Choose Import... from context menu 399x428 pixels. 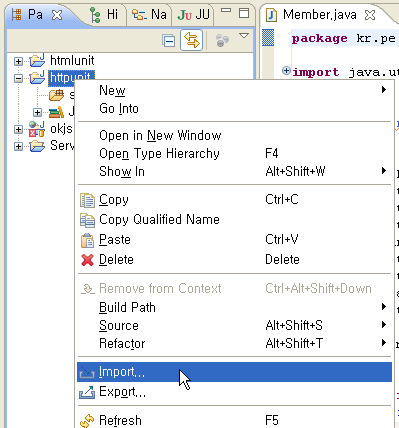click(234, 372)
